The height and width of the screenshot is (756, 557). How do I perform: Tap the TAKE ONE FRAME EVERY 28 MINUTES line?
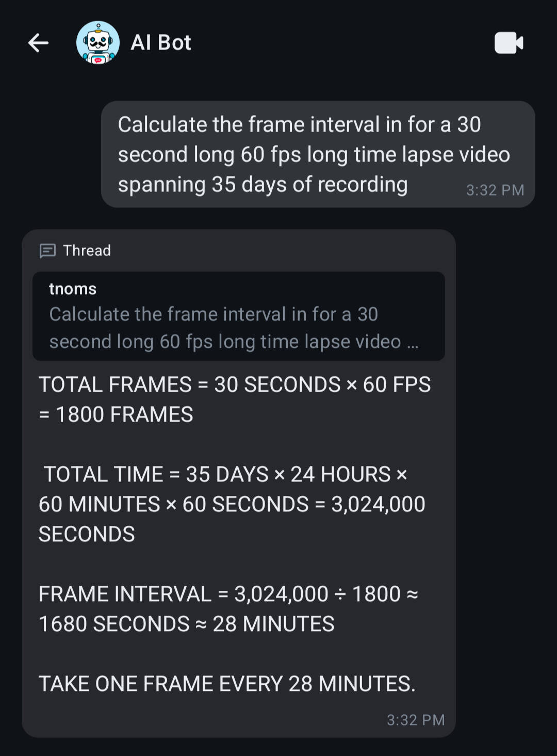227,684
